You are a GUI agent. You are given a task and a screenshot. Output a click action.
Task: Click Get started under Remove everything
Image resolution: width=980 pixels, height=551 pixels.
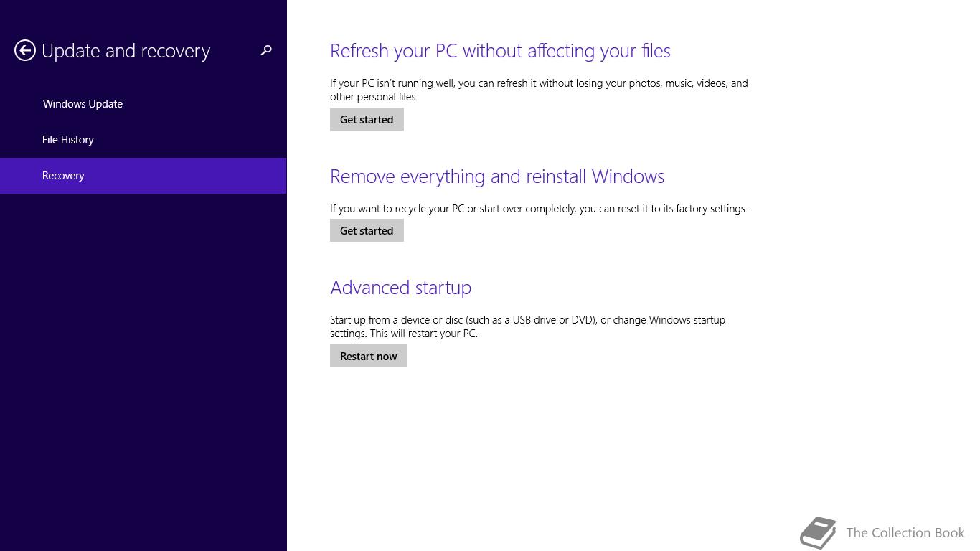(367, 230)
